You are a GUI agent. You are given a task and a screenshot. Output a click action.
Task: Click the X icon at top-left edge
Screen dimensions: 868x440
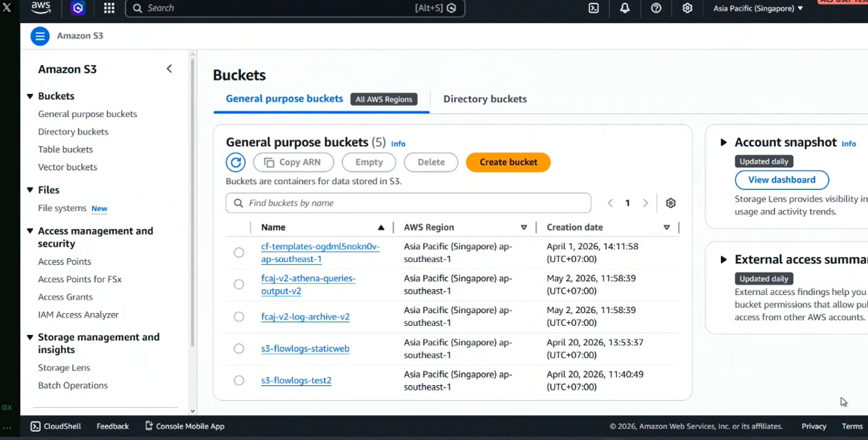[x=7, y=8]
